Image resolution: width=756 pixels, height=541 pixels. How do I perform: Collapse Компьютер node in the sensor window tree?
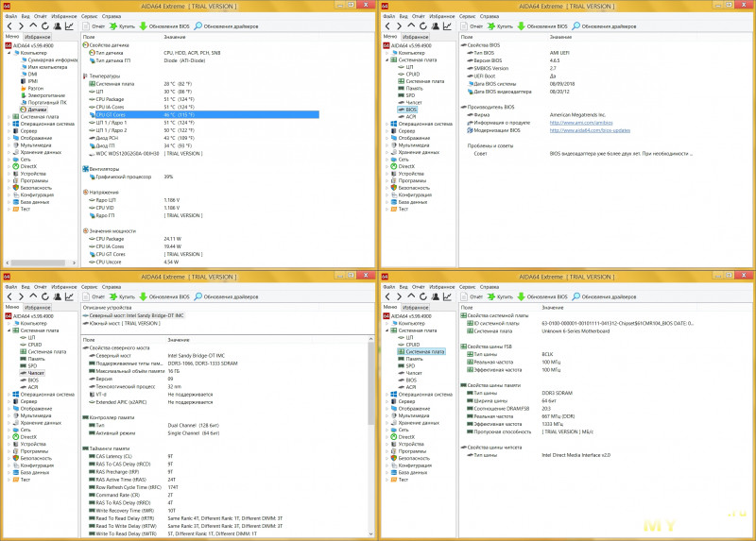[x=9, y=53]
